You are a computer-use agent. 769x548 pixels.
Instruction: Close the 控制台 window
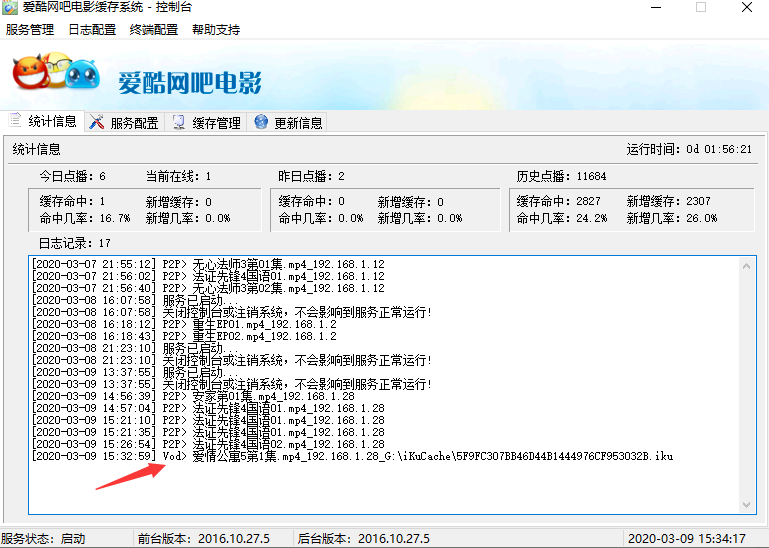[x=746, y=7]
